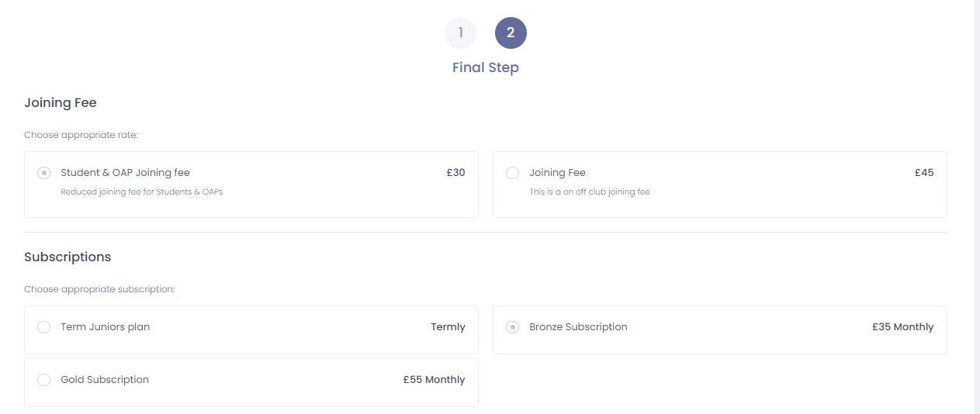Select the Term Juniors plan radio button

coord(44,327)
